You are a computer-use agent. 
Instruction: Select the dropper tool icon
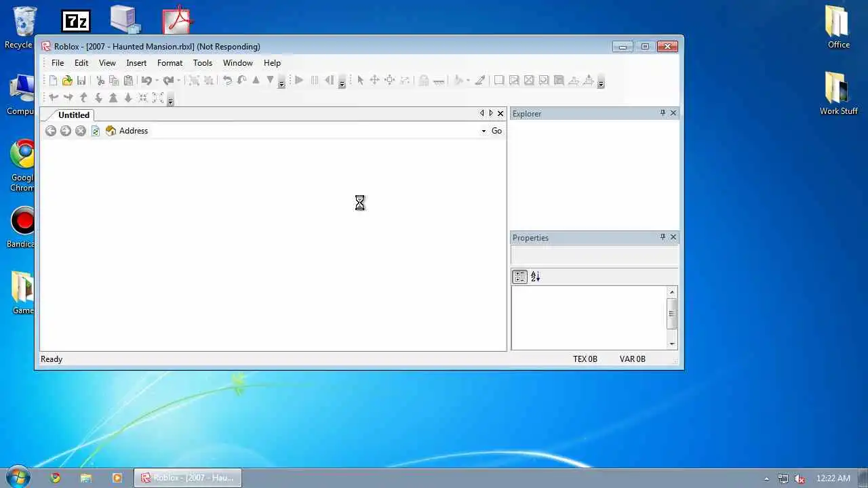pos(480,80)
